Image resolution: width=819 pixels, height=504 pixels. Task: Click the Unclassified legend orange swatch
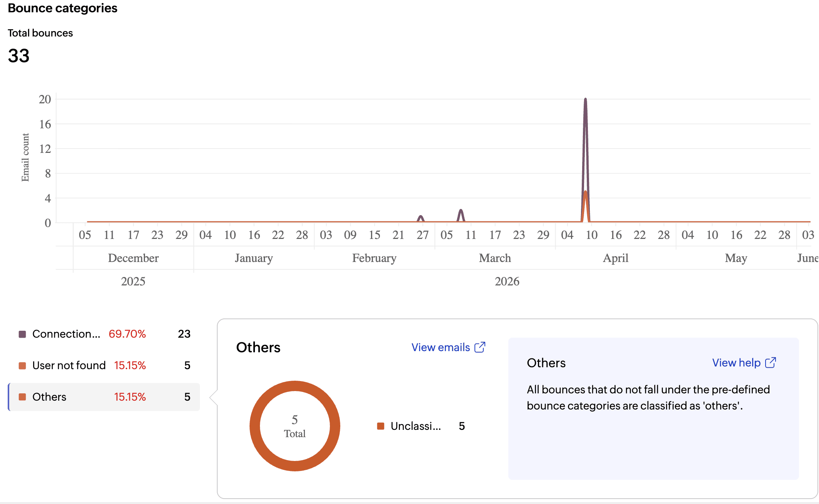(381, 426)
